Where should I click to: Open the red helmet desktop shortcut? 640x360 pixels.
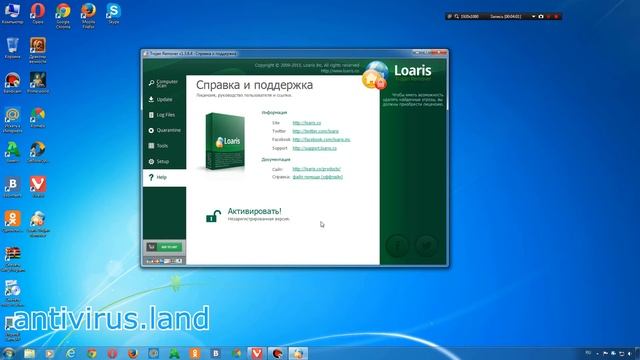[x=12, y=83]
